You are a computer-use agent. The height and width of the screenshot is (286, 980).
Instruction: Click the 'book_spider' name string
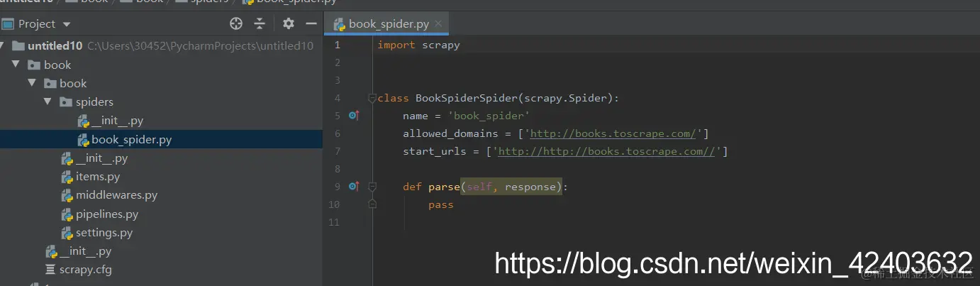click(489, 116)
